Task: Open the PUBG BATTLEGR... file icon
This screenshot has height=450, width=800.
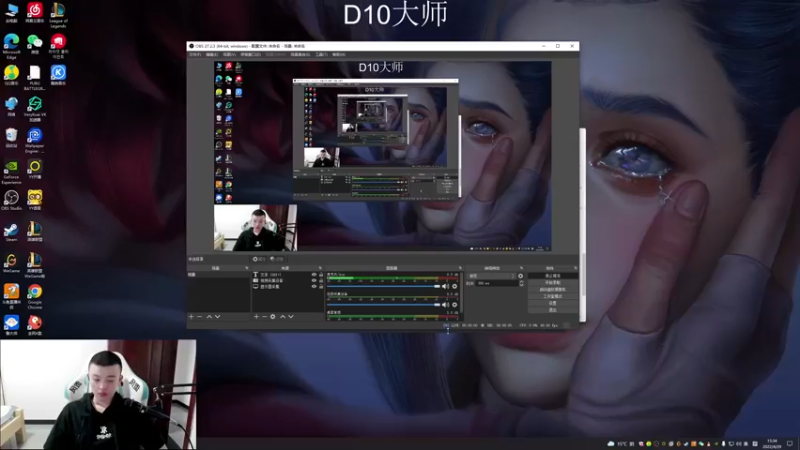Action: click(35, 77)
